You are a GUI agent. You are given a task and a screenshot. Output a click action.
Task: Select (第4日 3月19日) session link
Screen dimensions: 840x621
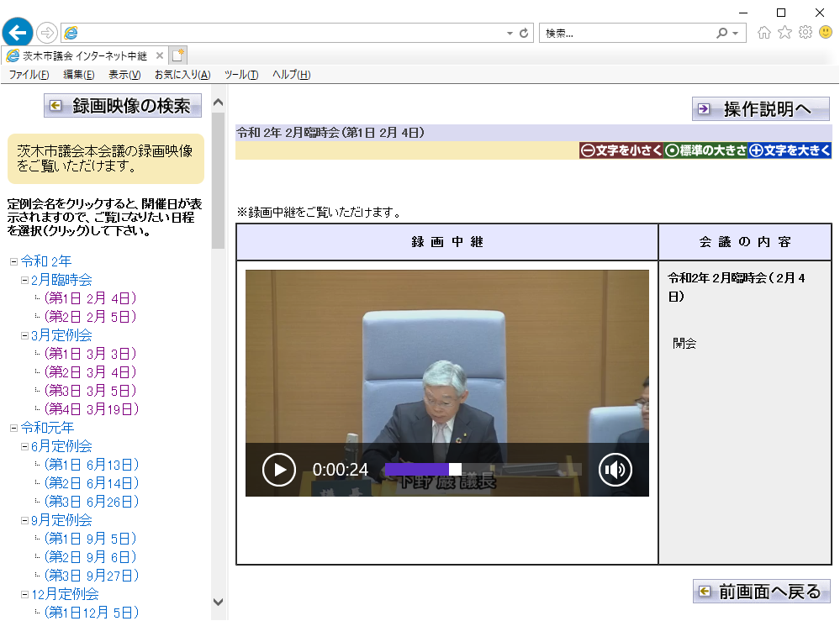coord(92,409)
